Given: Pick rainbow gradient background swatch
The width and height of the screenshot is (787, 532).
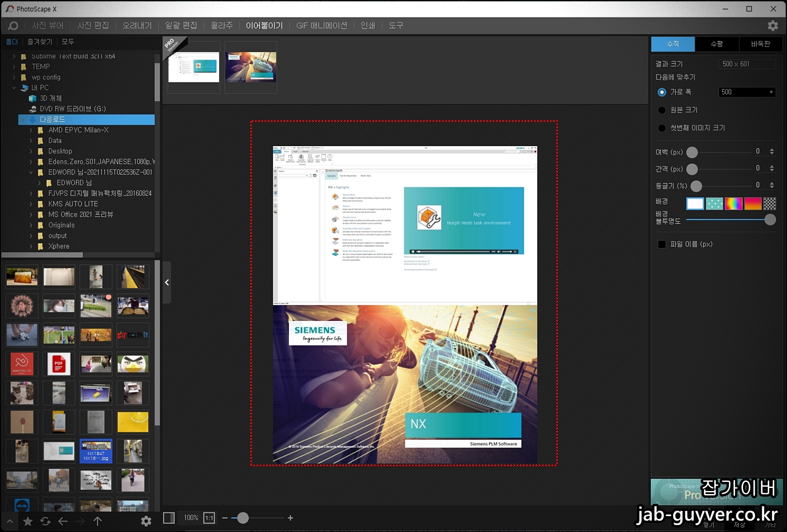Looking at the screenshot, I should point(733,204).
